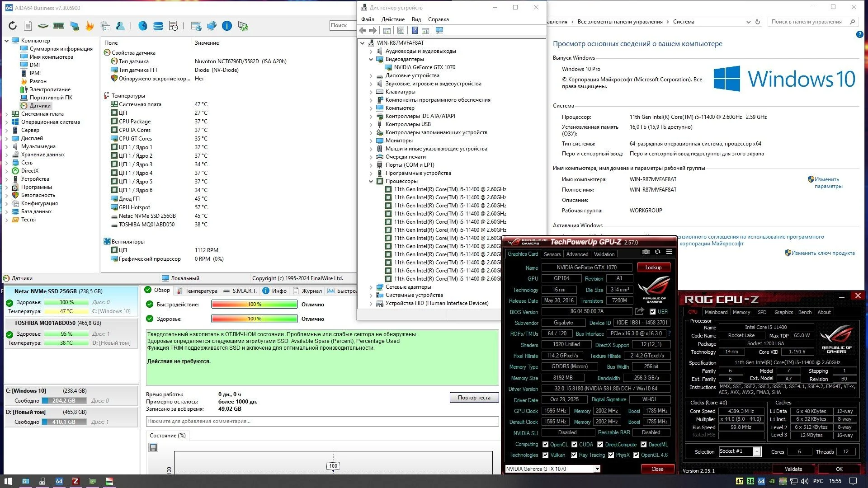Click the Close button in GPU-Z
Screen dimensions: 868x488
point(657,469)
